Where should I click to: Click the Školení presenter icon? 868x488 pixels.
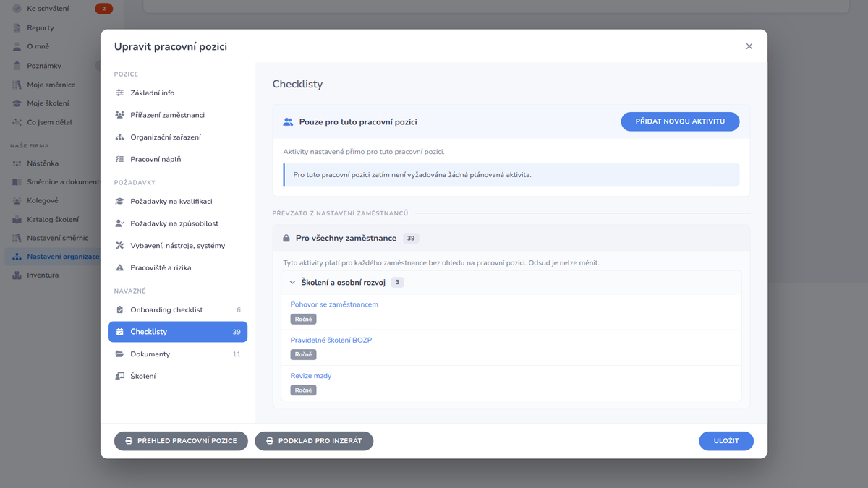120,376
